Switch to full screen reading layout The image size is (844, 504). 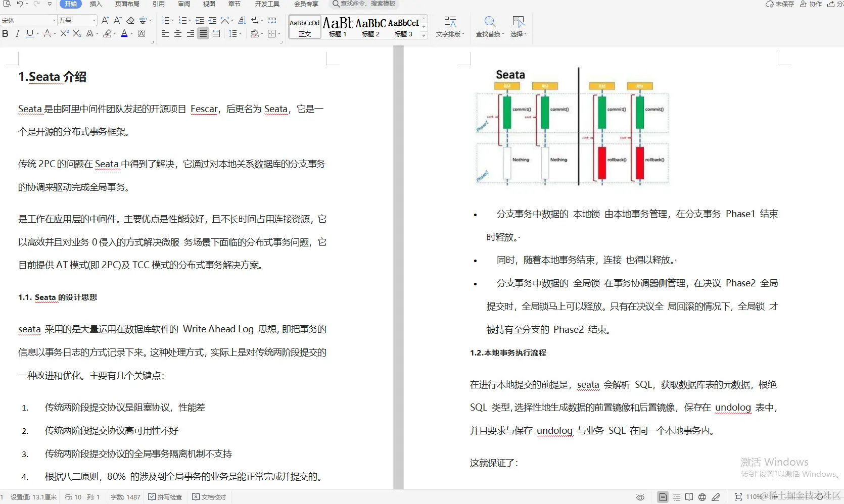(689, 497)
